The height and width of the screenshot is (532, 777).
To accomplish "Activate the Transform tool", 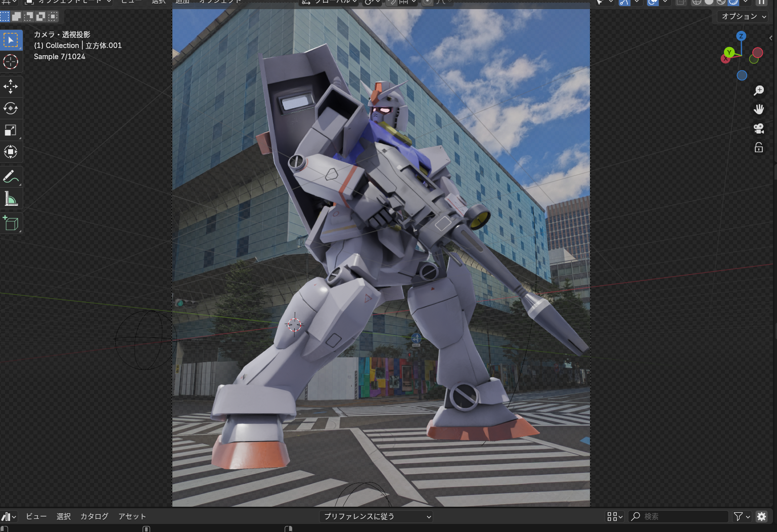I will click(x=11, y=152).
